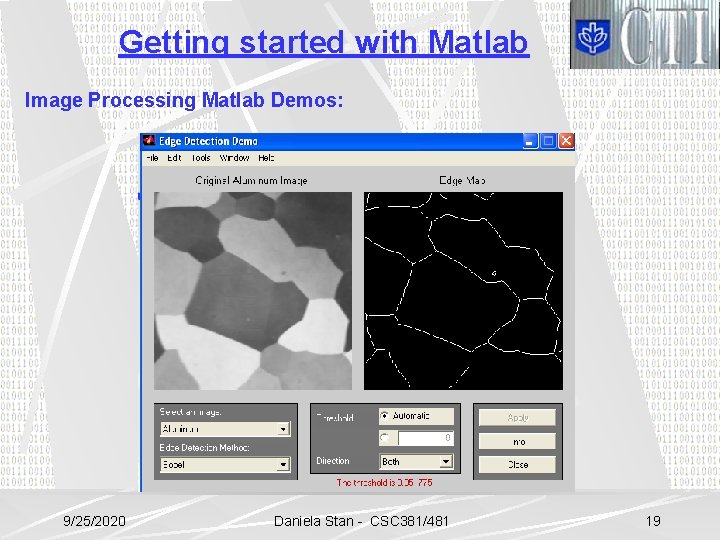Open the Tools menu

[x=201, y=158]
